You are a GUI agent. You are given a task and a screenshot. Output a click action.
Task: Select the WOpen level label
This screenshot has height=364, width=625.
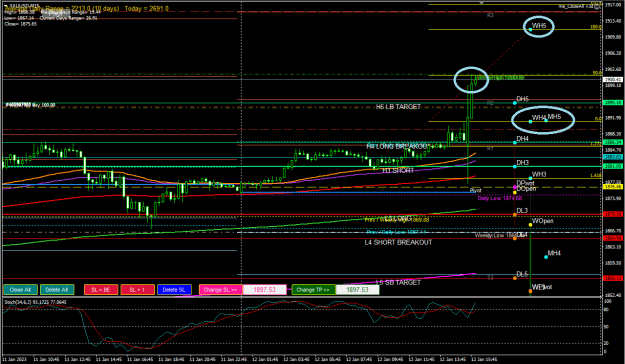click(542, 221)
